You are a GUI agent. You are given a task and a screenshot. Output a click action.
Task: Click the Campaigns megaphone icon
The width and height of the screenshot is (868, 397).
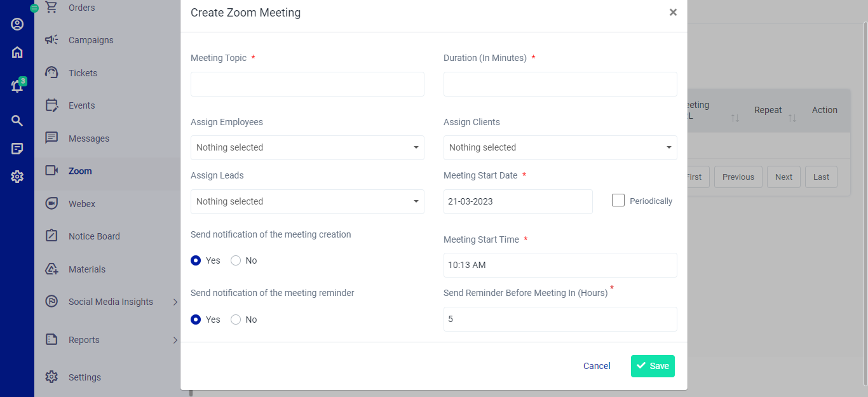click(52, 40)
